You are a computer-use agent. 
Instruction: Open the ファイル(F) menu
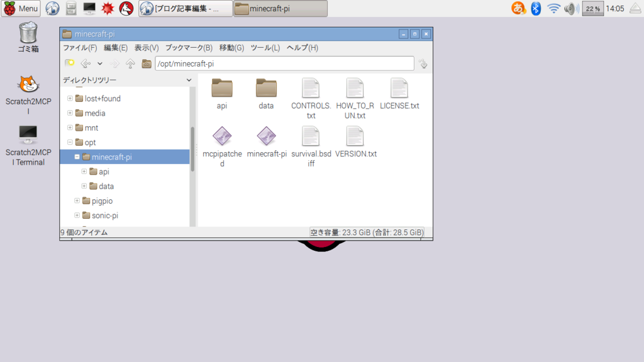(80, 48)
